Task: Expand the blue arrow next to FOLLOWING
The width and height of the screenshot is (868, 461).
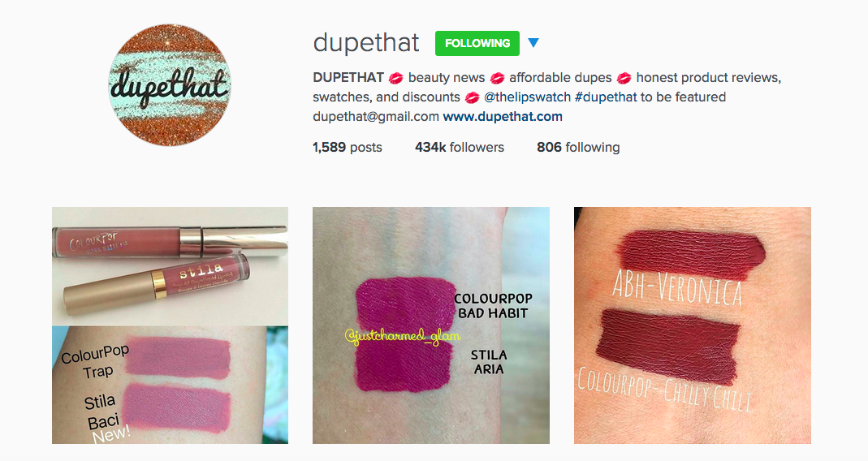Action: pyautogui.click(x=533, y=43)
